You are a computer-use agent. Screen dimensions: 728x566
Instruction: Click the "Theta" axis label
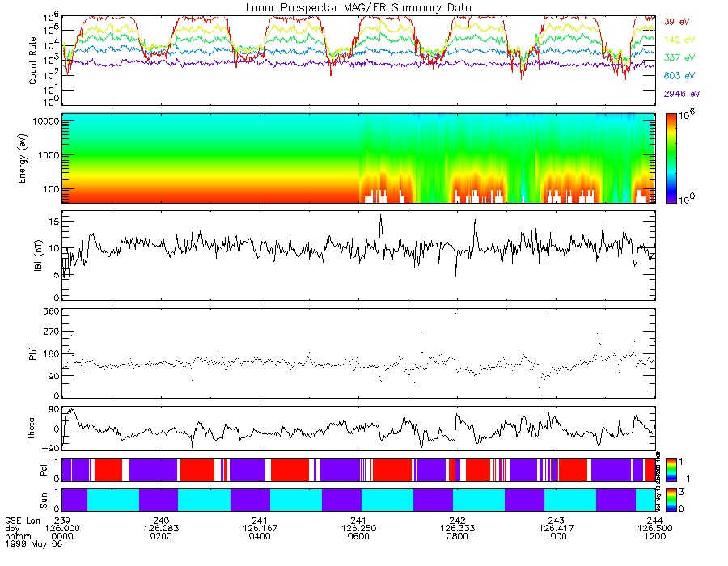[x=31, y=429]
